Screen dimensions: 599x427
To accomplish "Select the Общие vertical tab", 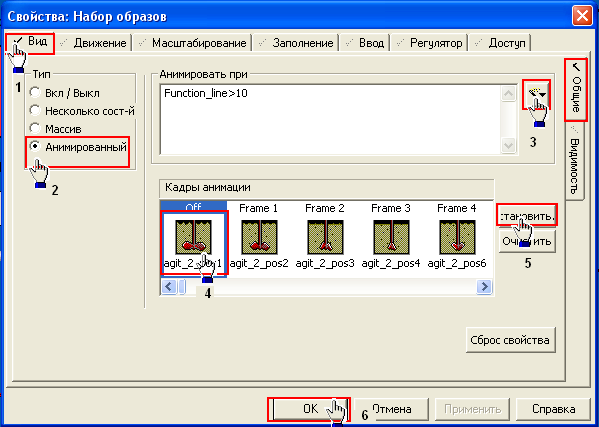I will coord(576,89).
